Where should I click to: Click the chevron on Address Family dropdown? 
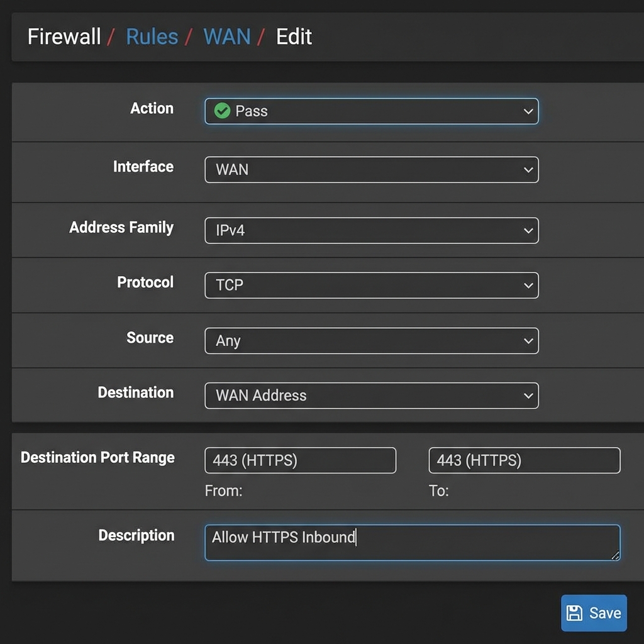(528, 230)
